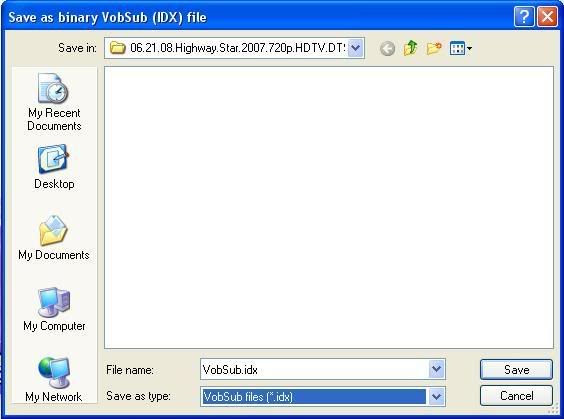Screen dimensions: 564x419
Task: Create a new folder
Action: (x=434, y=48)
